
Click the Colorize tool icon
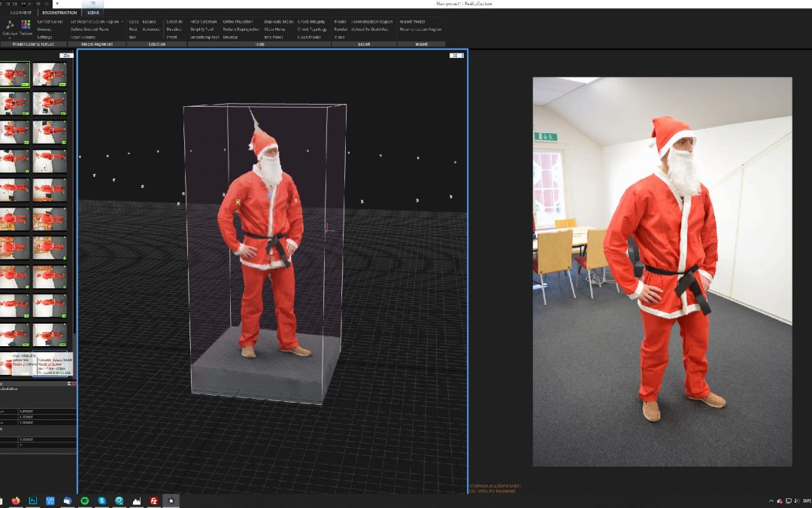(9, 25)
